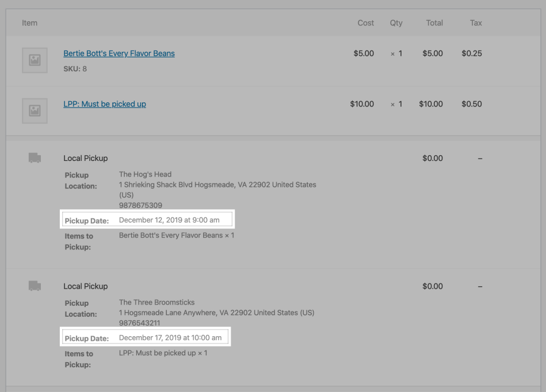
Task: Click the LPP product image placeholder
Action: click(x=35, y=111)
